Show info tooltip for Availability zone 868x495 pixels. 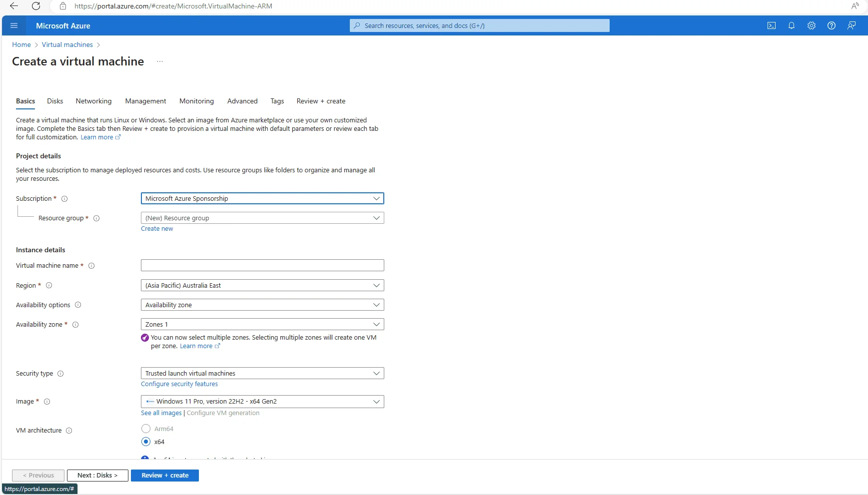click(x=75, y=325)
